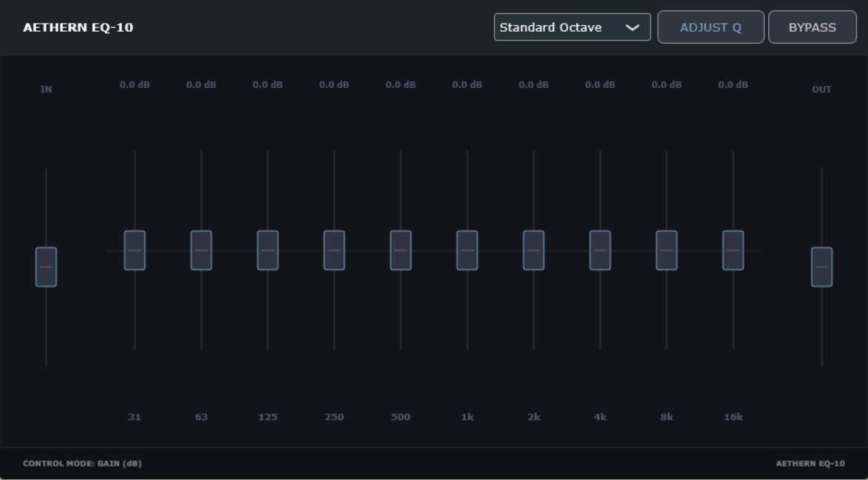Click the 31 frequency label

coord(134,417)
